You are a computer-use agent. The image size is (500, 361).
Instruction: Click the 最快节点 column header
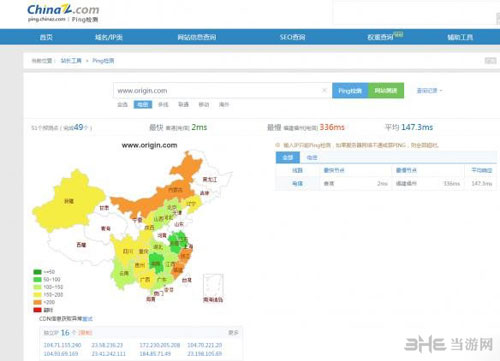pos(334,170)
